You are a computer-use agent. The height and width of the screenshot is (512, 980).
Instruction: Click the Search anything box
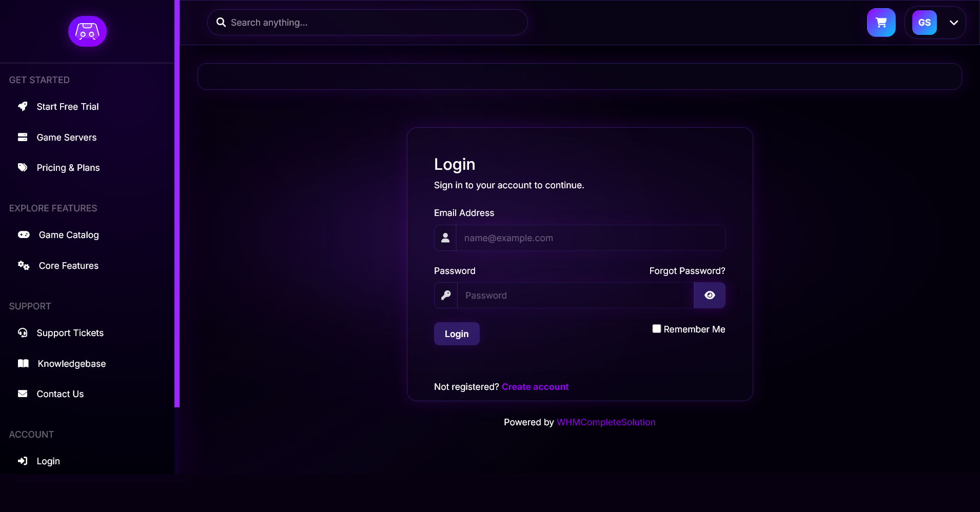pos(375,23)
